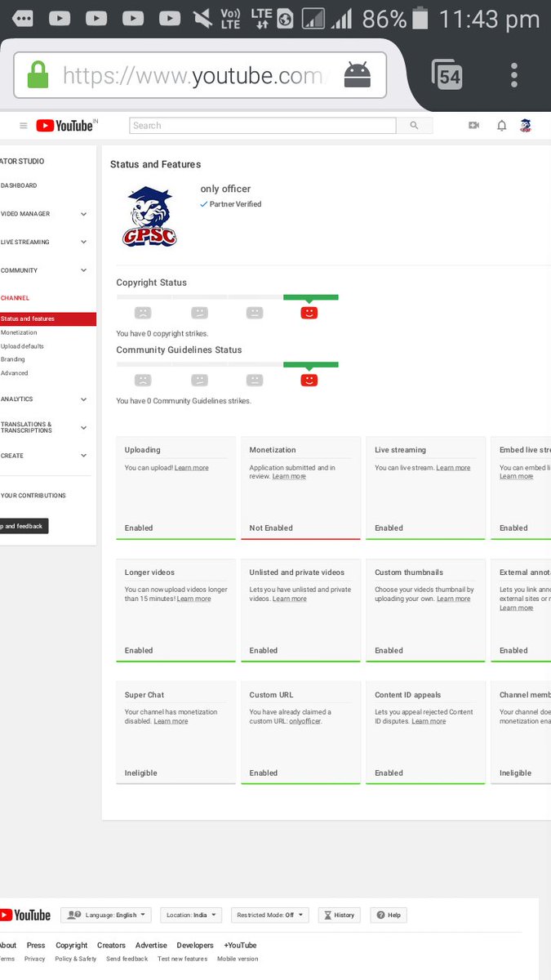Click the Copyright Status green progress bar

tap(310, 298)
